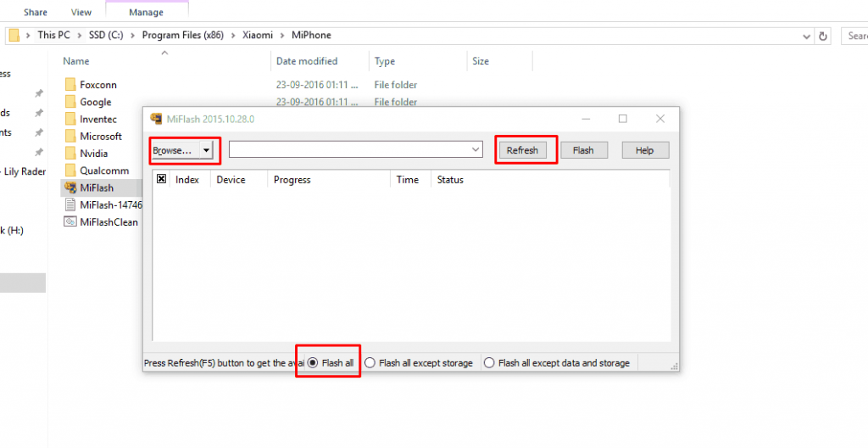Sort files by the Type column
The image size is (868, 448).
click(384, 61)
